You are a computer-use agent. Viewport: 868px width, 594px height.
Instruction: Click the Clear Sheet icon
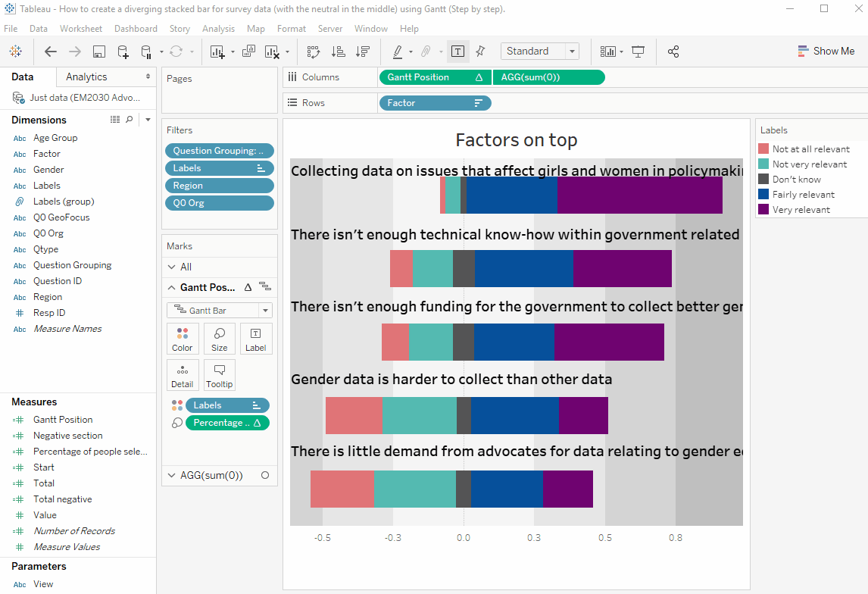pyautogui.click(x=272, y=52)
